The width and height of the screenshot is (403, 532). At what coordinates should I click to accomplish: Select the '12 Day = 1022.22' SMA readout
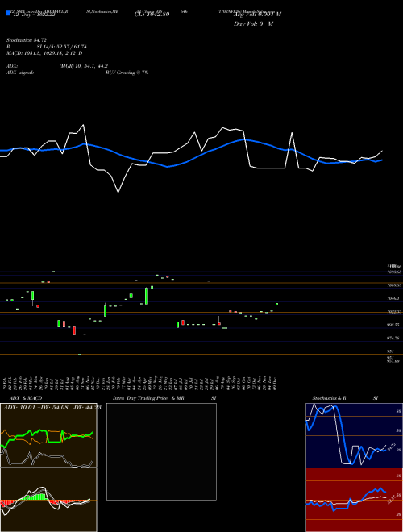tap(35, 15)
